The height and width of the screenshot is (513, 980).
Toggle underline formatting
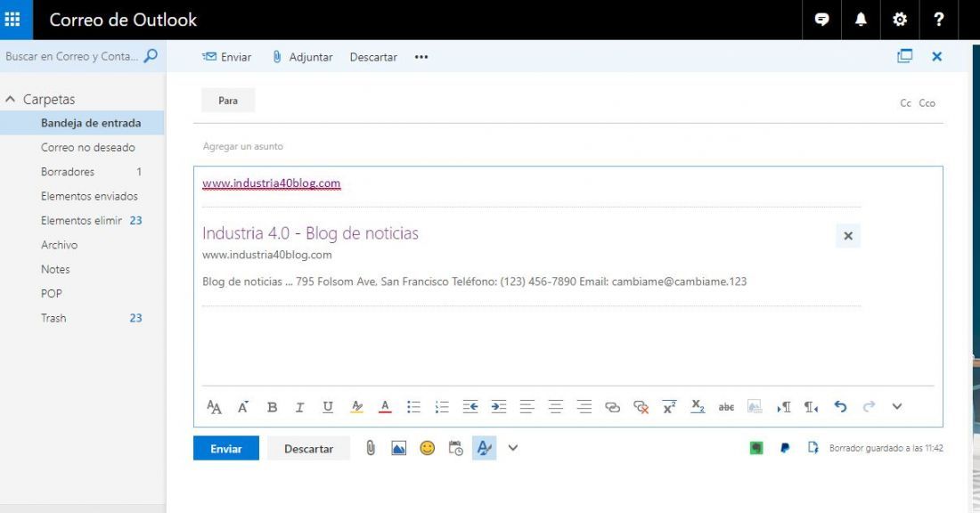328,407
